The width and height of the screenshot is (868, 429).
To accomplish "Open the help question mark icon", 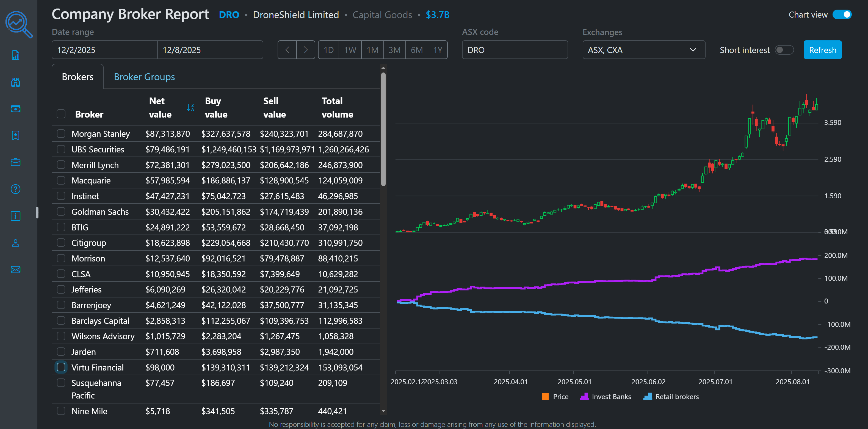I will click(15, 189).
